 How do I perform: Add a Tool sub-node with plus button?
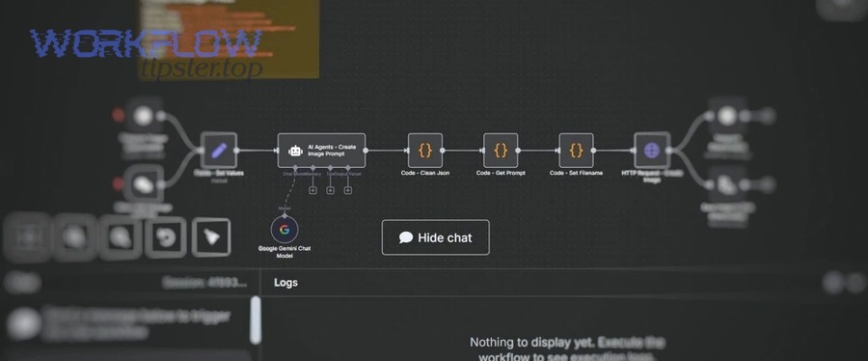coord(331,190)
